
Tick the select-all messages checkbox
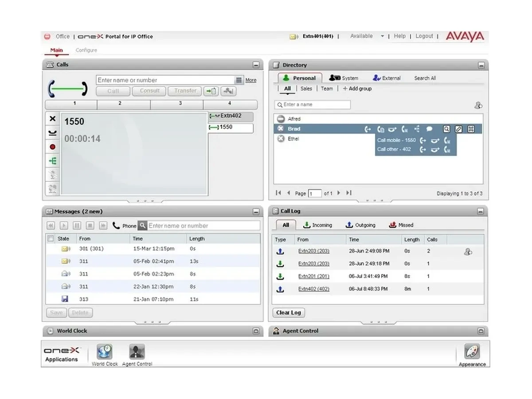pyautogui.click(x=51, y=239)
